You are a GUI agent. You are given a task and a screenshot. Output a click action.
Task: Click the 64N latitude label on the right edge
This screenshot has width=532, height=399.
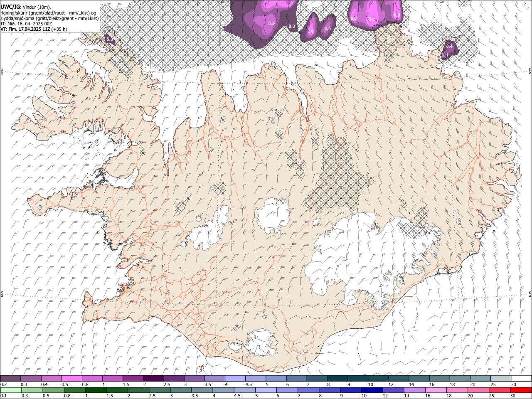[x=530, y=293]
